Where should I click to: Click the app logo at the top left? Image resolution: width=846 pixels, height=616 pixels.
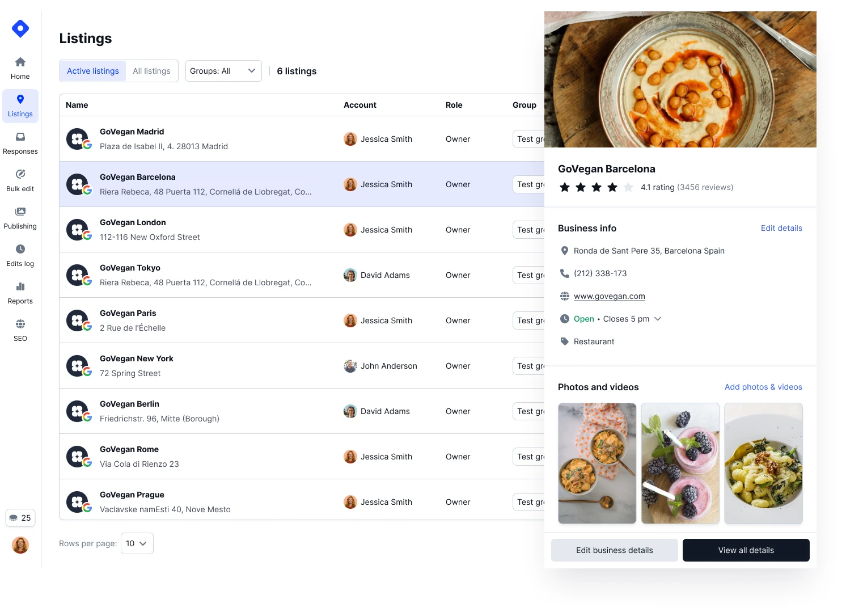coord(20,28)
